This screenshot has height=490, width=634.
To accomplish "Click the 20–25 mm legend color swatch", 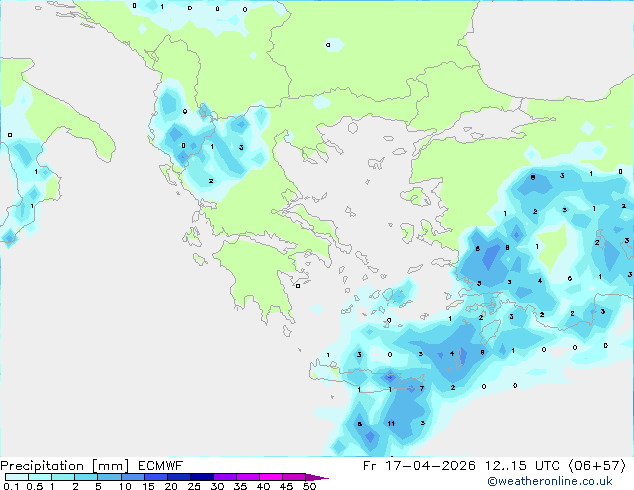I will (x=178, y=477).
